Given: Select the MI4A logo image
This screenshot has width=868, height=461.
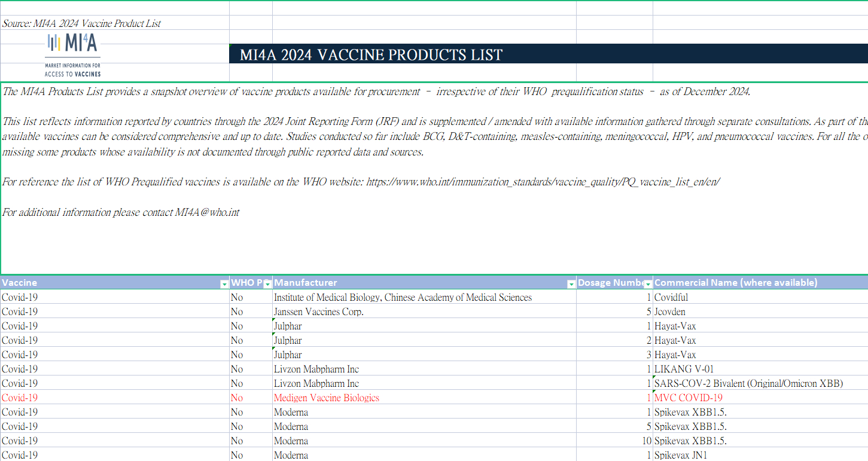Looking at the screenshot, I should (x=73, y=55).
